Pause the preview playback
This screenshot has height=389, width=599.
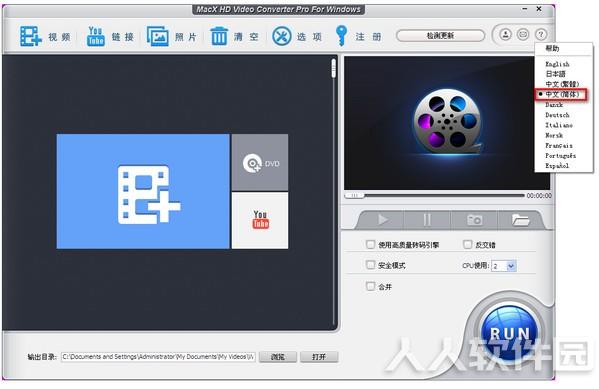427,220
